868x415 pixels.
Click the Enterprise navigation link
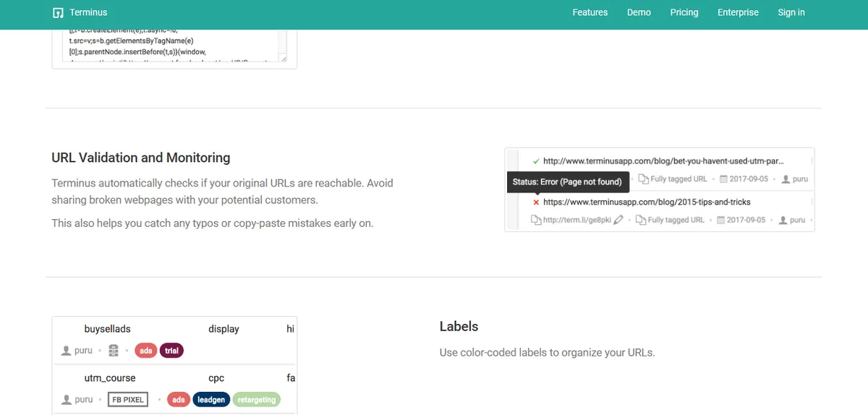pyautogui.click(x=738, y=12)
